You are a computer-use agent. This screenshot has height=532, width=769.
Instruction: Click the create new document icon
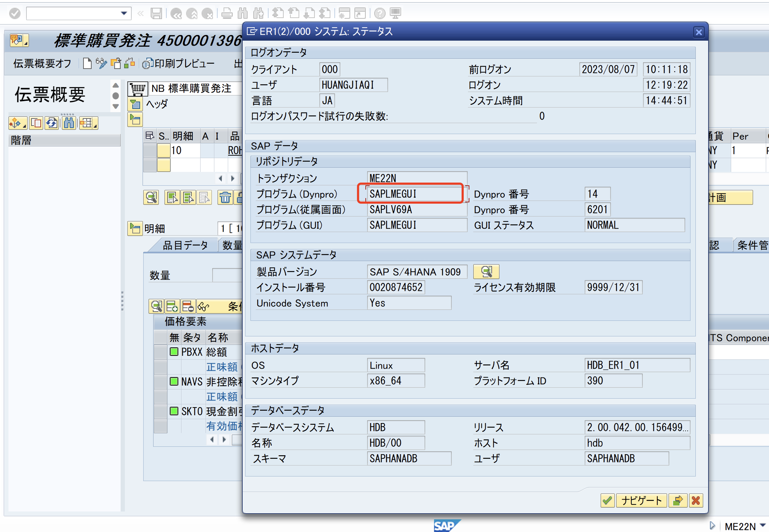pos(87,64)
